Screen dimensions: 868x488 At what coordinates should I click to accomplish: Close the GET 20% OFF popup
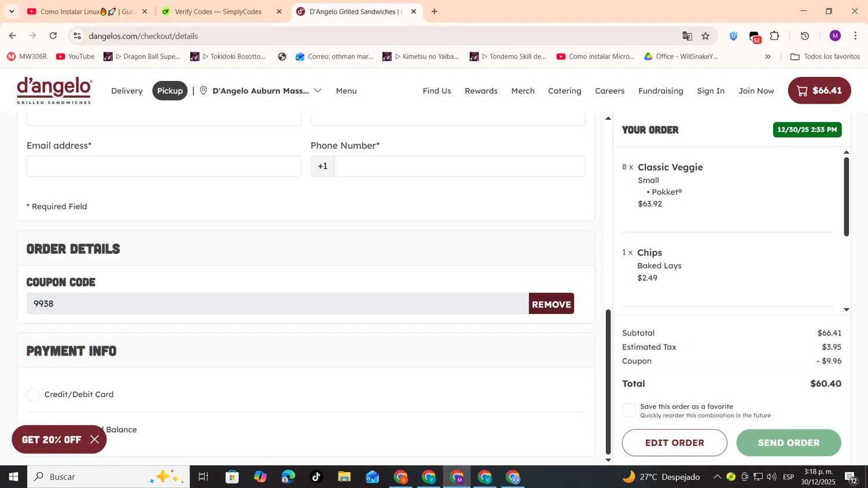tap(95, 439)
